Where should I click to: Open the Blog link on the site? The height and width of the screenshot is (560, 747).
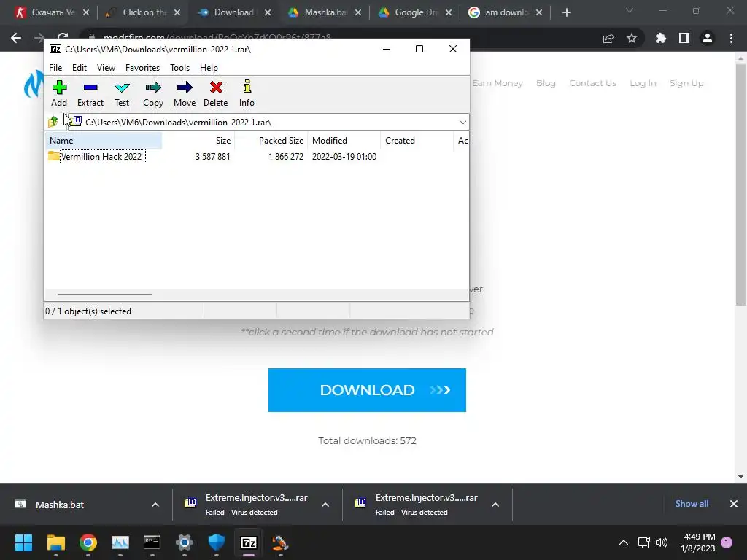tap(546, 83)
